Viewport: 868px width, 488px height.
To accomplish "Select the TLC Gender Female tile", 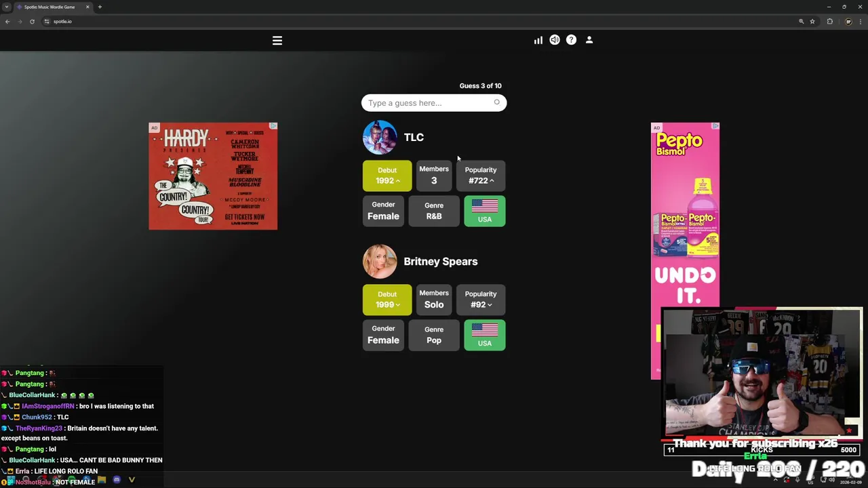I will [x=383, y=211].
